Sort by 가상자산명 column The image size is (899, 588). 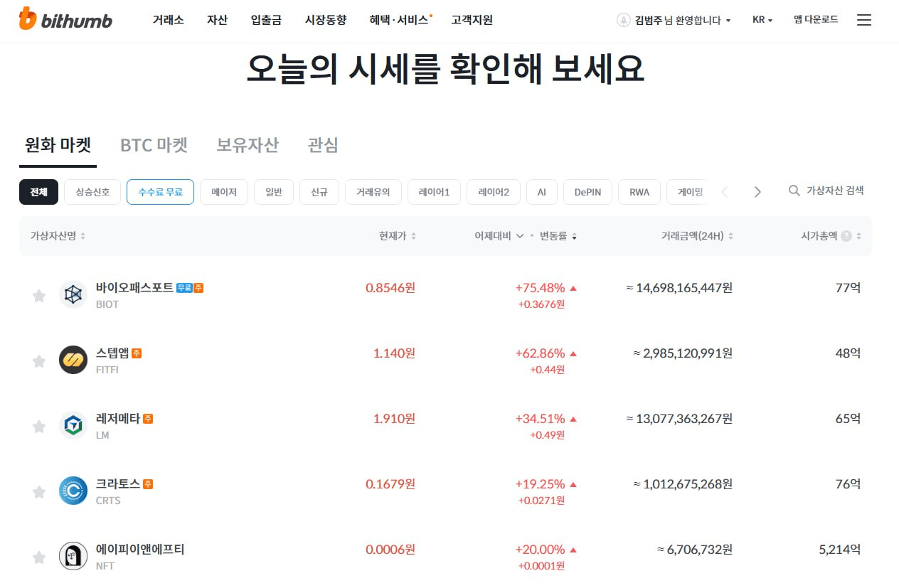[58, 236]
